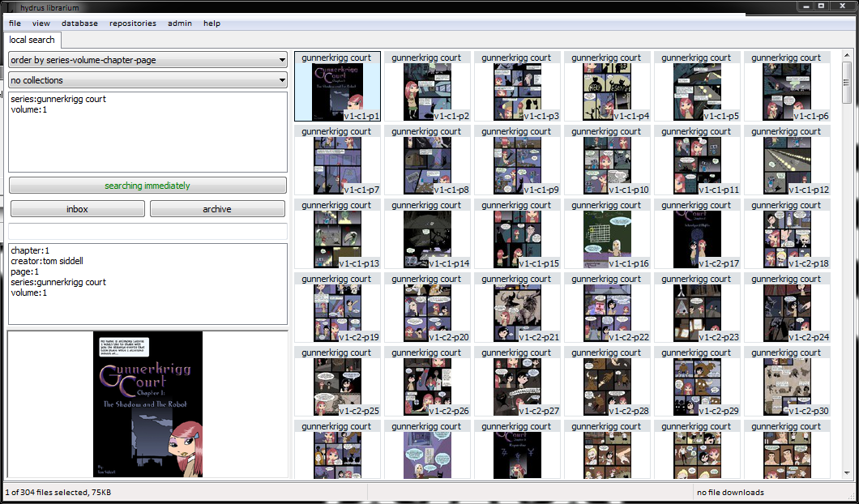
Task: Click the v1-c2-p24 thumbnail
Action: point(787,308)
